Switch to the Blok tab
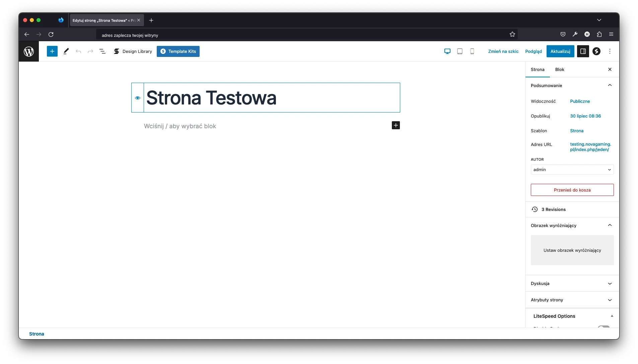 560,69
